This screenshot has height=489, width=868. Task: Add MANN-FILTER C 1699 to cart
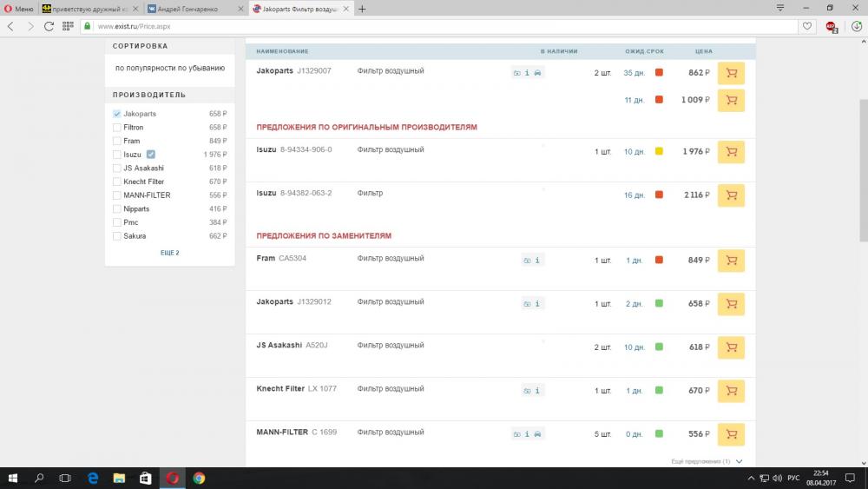(731, 434)
